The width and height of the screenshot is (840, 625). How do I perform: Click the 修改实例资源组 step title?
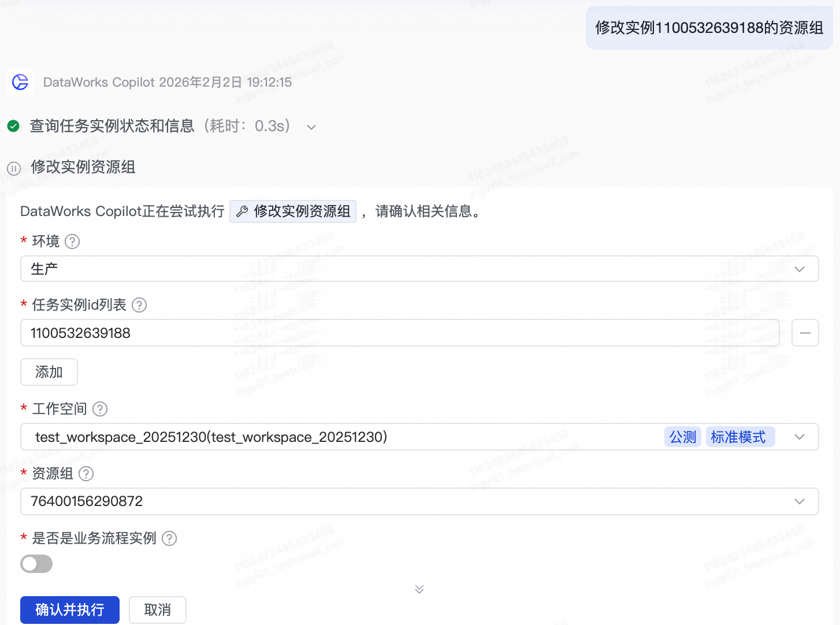[x=84, y=167]
